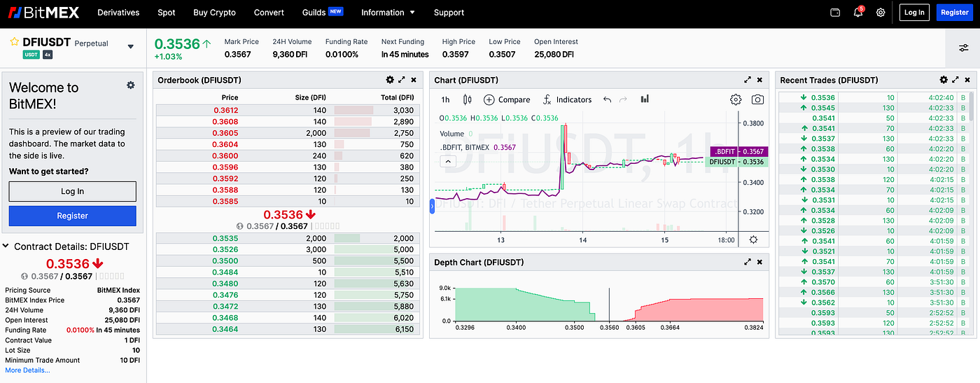Open the chart axis settings gear at bottom right
The width and height of the screenshot is (980, 383).
coord(753,239)
